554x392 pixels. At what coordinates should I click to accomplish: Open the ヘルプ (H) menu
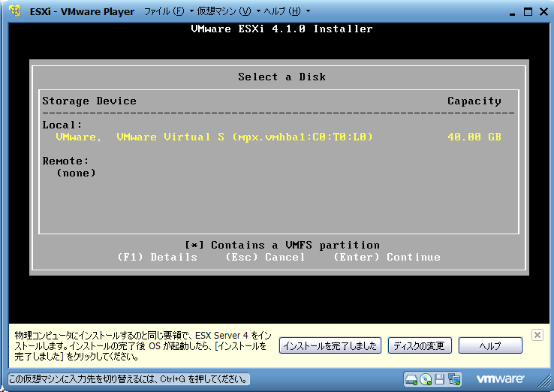[x=287, y=11]
